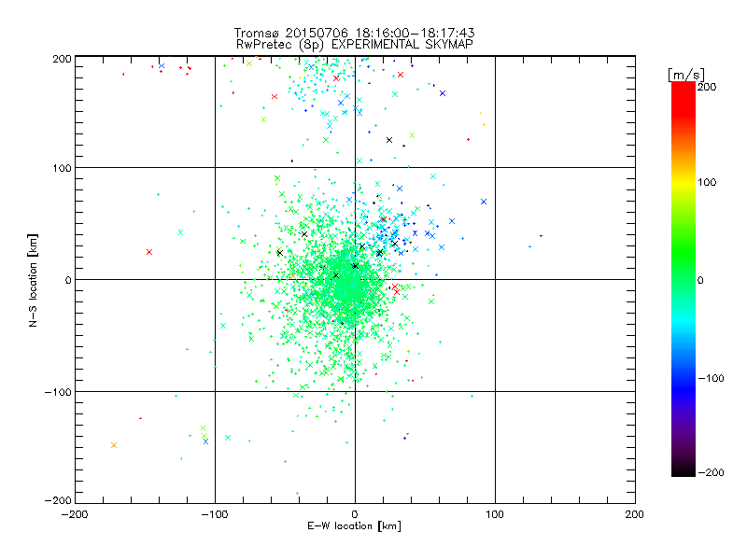Click the colorbar scale label "200"
The height and width of the screenshot is (560, 747).
(707, 87)
